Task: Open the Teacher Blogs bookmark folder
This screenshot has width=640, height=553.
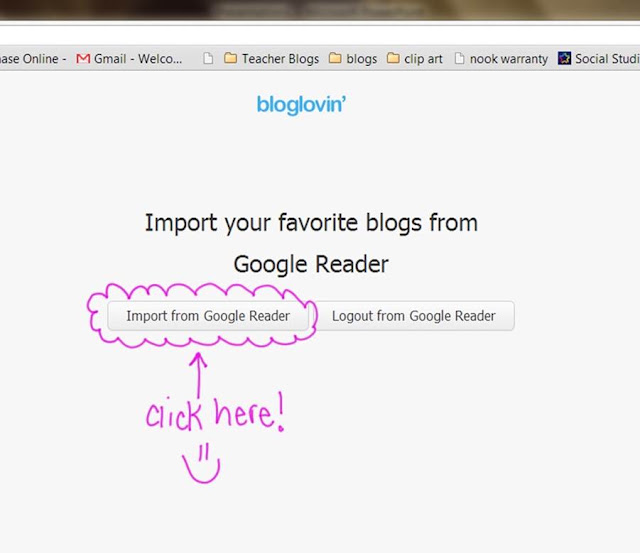Action: (x=271, y=59)
